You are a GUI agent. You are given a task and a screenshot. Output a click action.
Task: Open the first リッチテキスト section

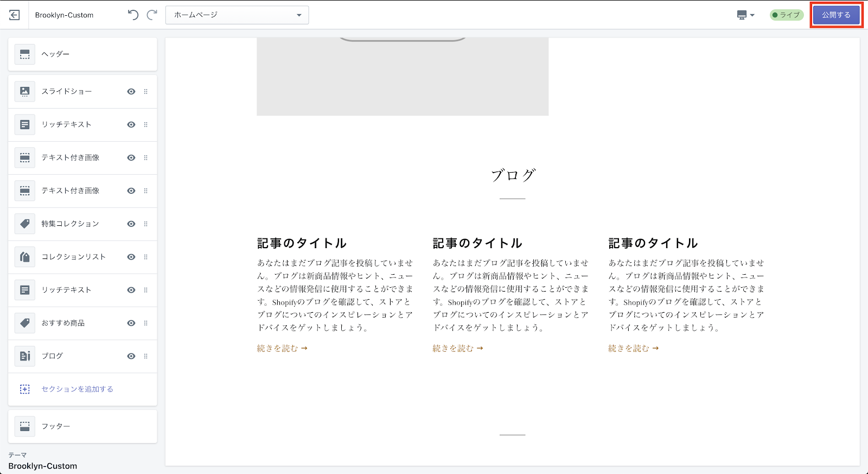point(67,125)
